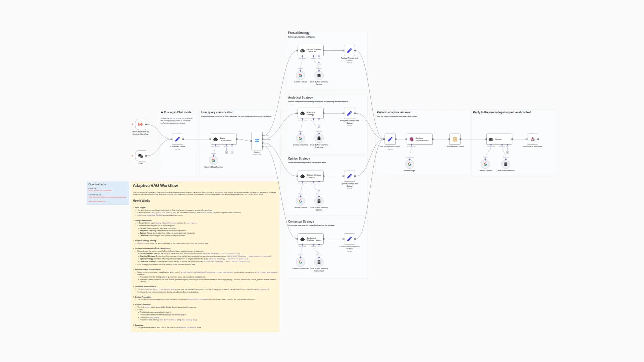This screenshot has height=362, width=644.
Task: Click the Respond to Webhook node
Action: tap(532, 139)
